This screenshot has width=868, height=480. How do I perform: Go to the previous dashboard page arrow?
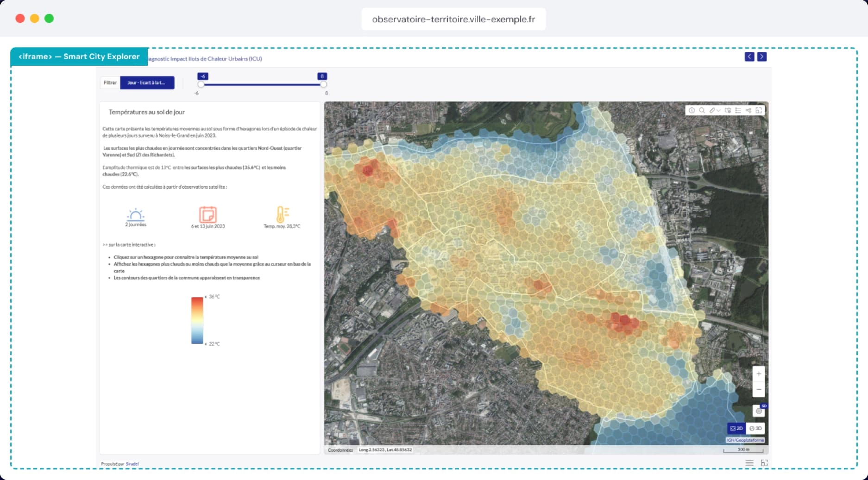(x=749, y=56)
